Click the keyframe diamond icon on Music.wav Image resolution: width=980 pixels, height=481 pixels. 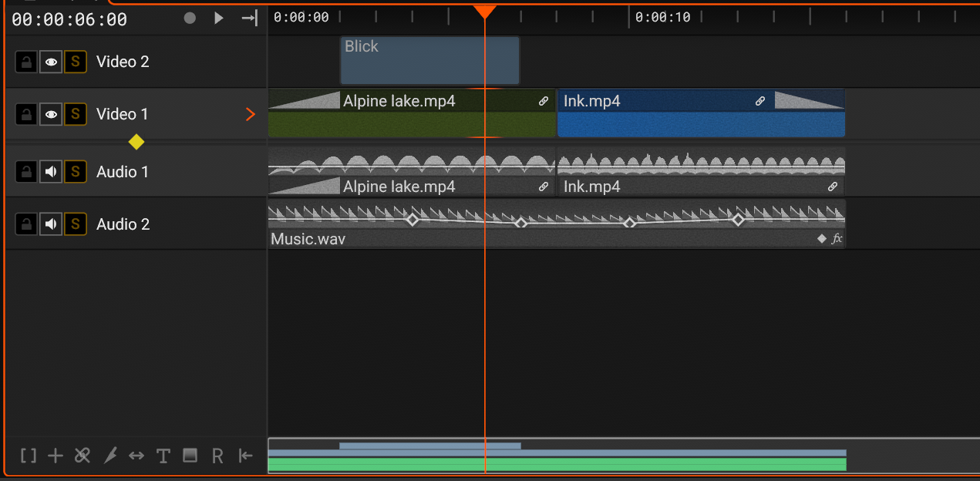tap(822, 239)
